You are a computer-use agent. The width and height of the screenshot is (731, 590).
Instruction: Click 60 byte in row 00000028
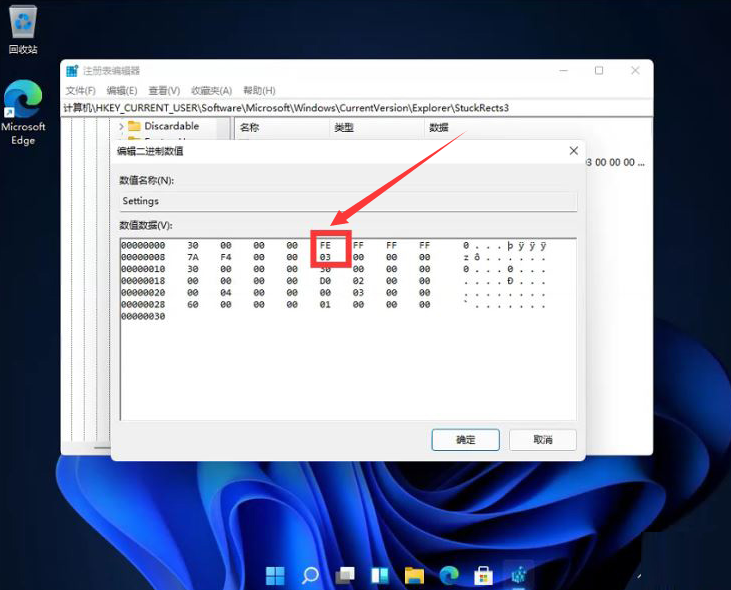[x=193, y=305]
